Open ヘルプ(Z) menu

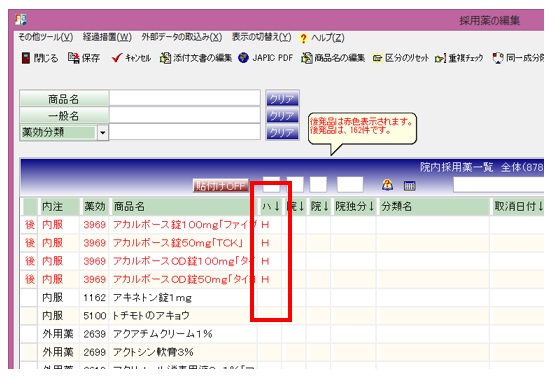[328, 37]
